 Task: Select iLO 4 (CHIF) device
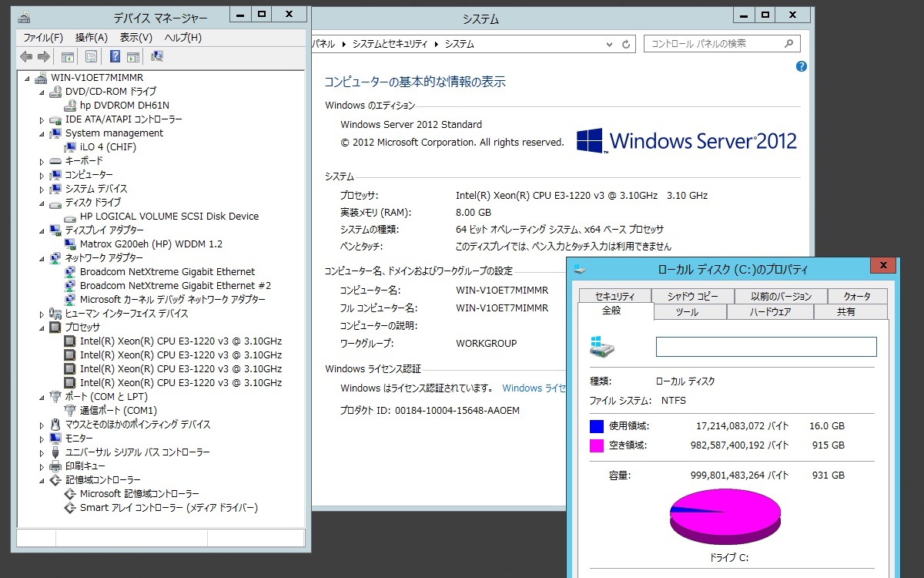[108, 147]
